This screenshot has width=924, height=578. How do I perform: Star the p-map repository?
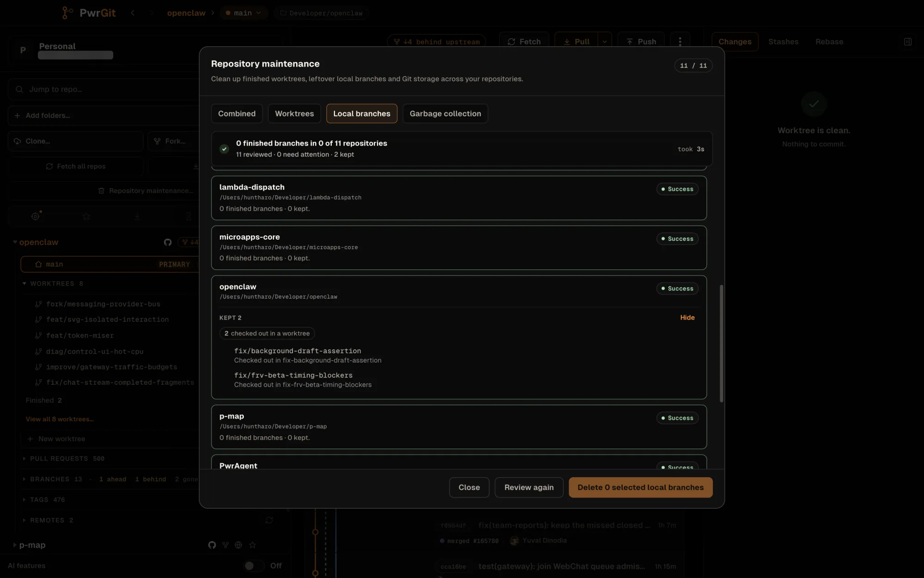click(x=252, y=545)
